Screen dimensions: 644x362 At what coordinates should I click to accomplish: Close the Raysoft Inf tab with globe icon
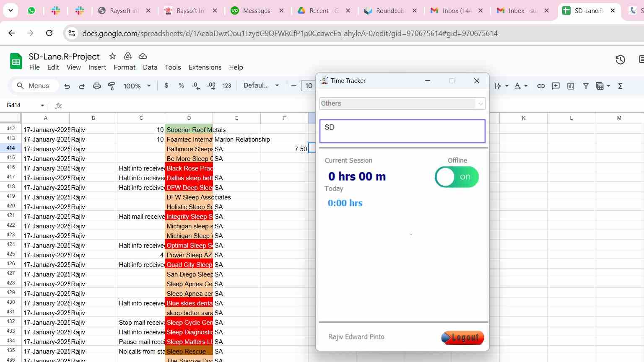(148, 11)
